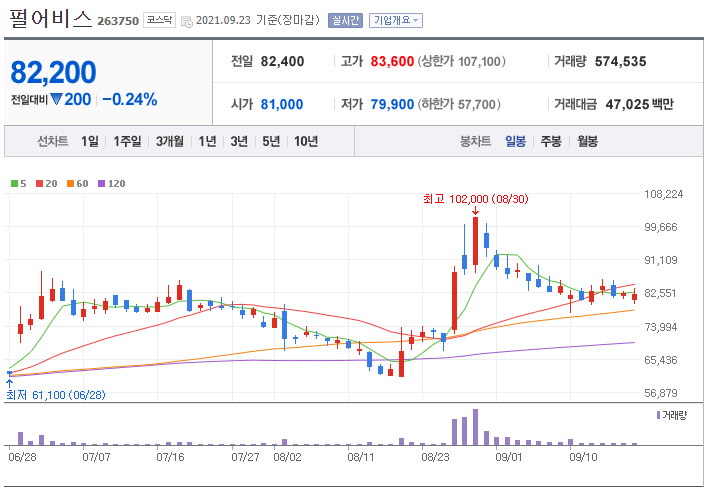Click the 09/10 date axis label
This screenshot has width=704, height=487.
[x=583, y=457]
